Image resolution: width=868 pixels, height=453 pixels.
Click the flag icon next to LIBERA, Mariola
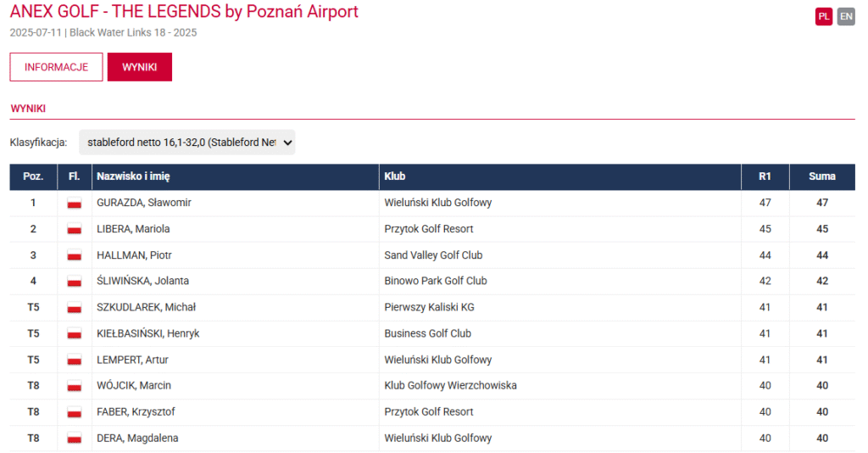(x=74, y=229)
